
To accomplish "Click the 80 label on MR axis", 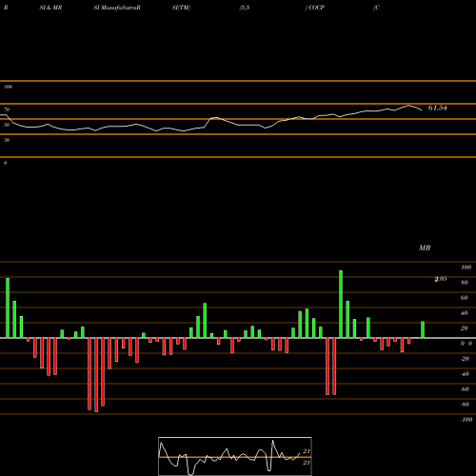I will [465, 283].
